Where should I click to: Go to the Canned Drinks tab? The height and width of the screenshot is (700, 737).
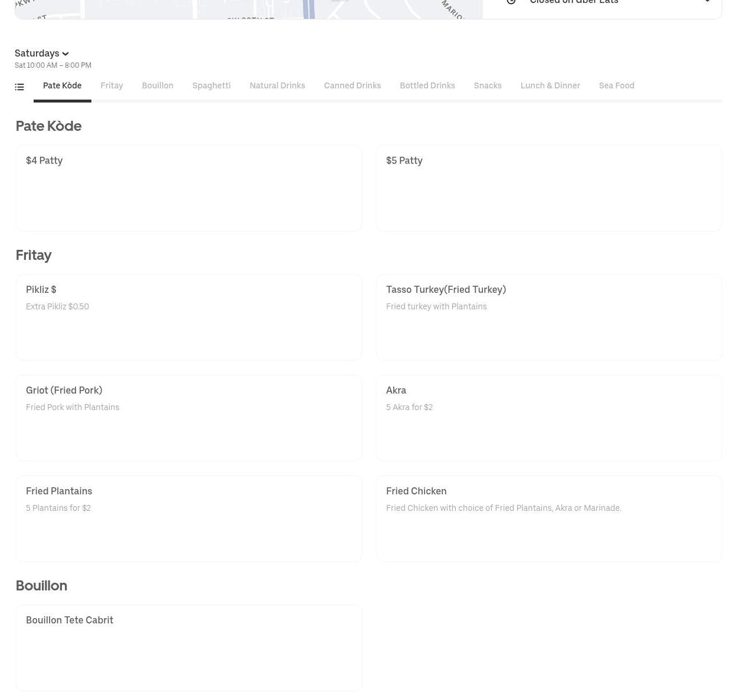[353, 85]
